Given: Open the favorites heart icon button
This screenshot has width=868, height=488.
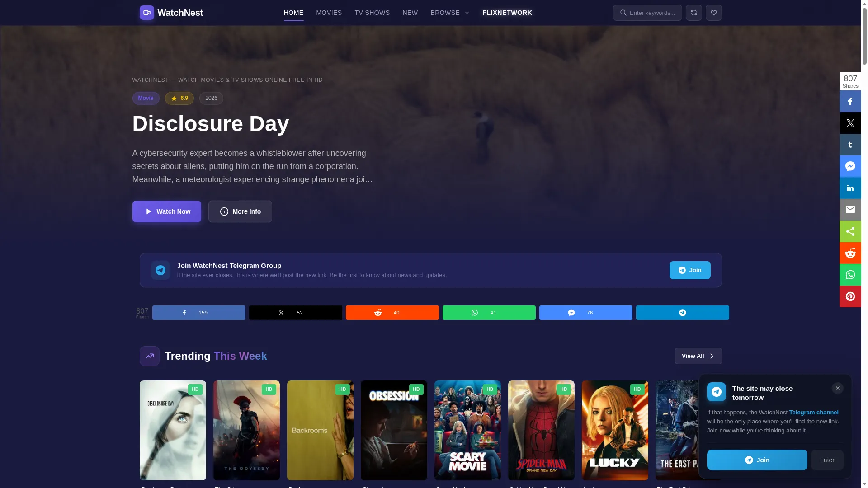Looking at the screenshot, I should pos(713,13).
